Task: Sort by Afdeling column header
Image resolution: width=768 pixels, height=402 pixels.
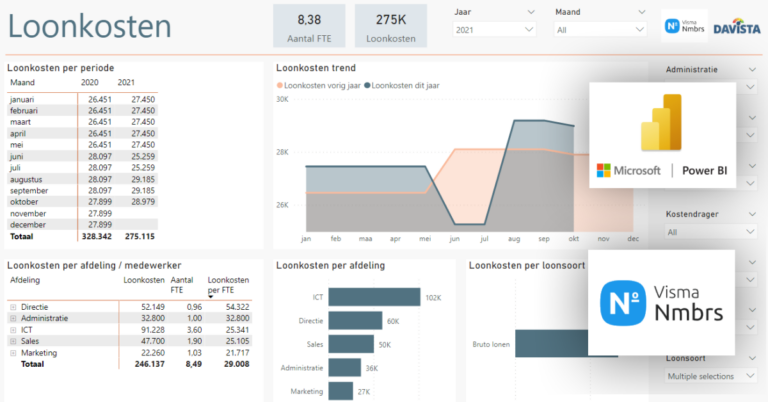Action: click(25, 280)
